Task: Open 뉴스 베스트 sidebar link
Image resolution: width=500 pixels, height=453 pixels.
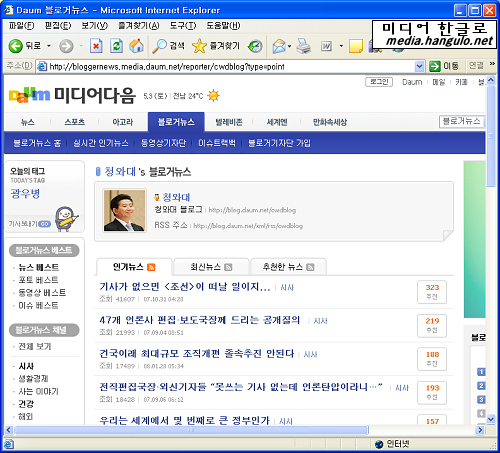Action: [x=39, y=267]
